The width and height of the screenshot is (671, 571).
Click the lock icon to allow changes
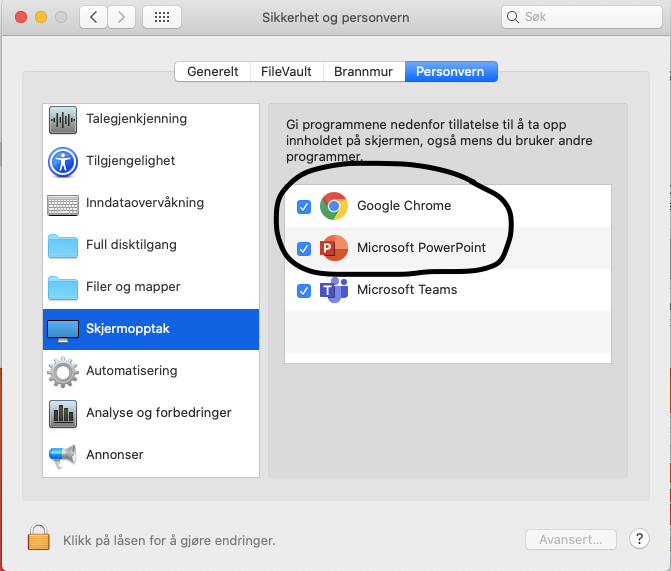pos(38,538)
